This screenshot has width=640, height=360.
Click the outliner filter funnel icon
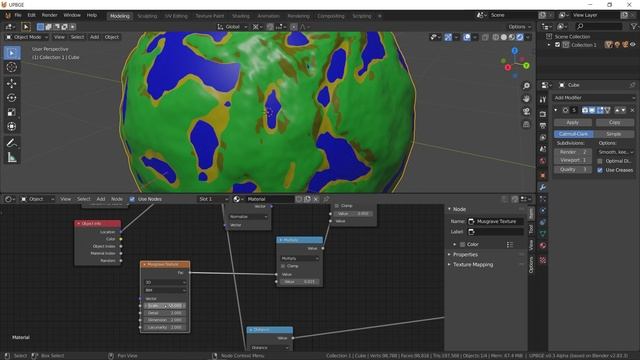pyautogui.click(x=634, y=26)
